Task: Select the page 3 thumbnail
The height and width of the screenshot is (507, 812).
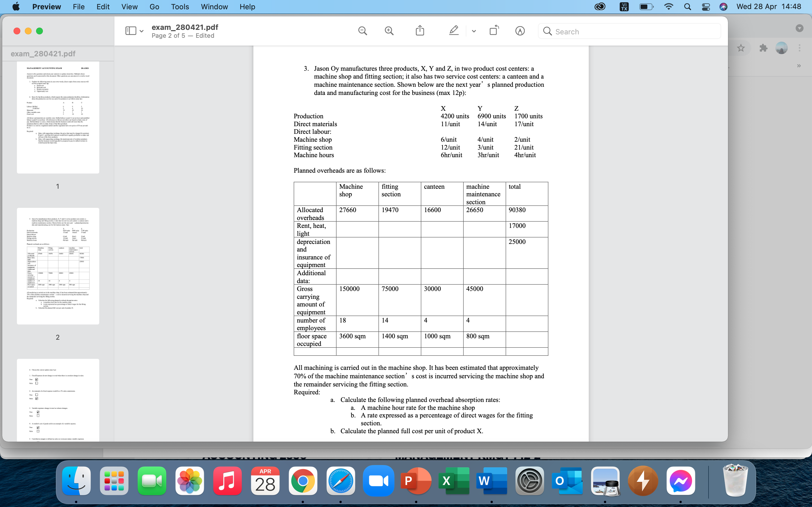Action: (x=58, y=400)
